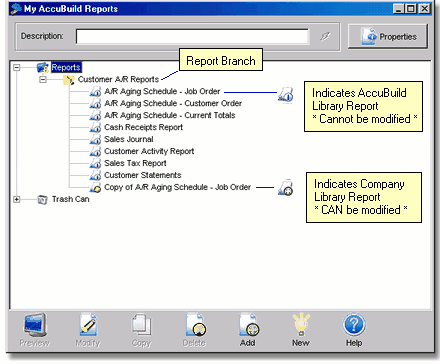This screenshot has height=364, width=440.
Task: Click the Preview monitor icon
Action: click(35, 325)
